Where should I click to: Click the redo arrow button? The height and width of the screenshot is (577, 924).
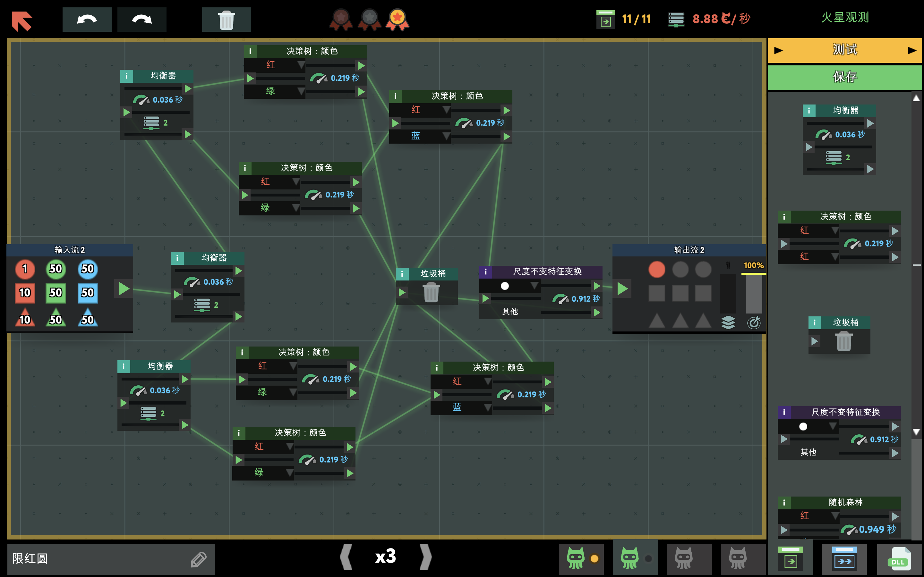tap(142, 20)
